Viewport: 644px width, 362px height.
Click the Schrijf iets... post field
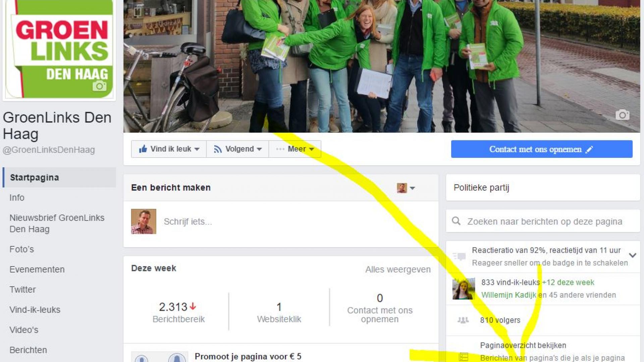click(281, 222)
